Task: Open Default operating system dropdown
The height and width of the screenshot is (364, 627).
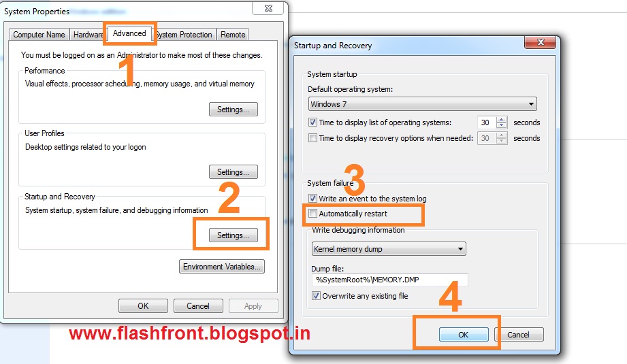Action: (x=422, y=104)
